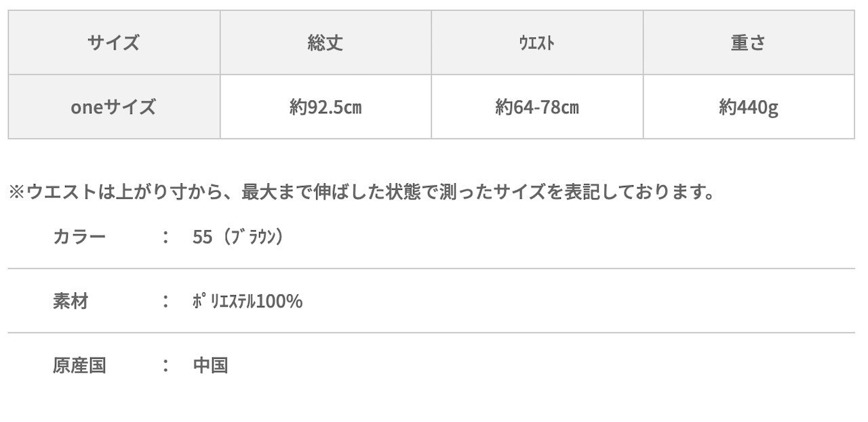The image size is (868, 422).
Task: Click the 重さ column header
Action: [749, 43]
